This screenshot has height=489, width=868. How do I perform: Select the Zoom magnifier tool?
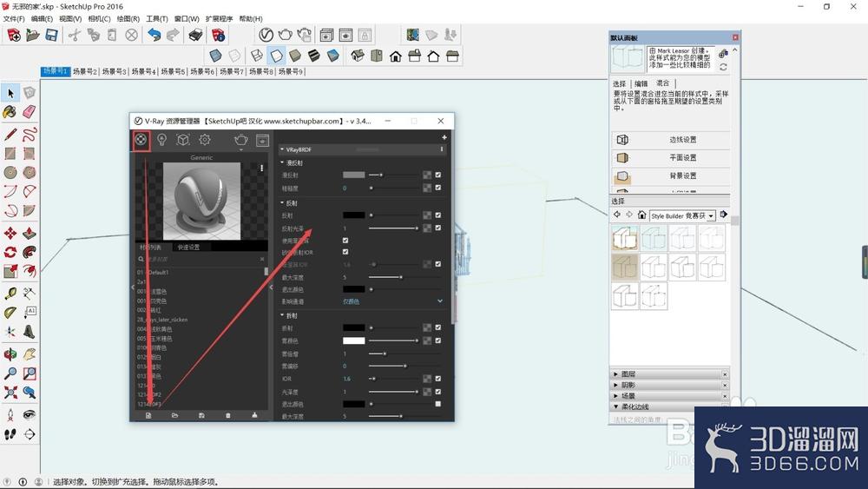coord(10,373)
